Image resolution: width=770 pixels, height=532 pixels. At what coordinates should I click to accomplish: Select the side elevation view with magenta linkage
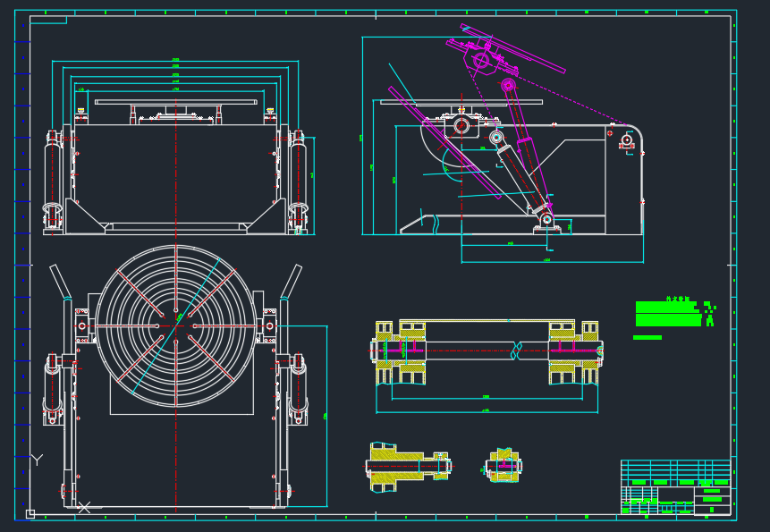pos(503,142)
